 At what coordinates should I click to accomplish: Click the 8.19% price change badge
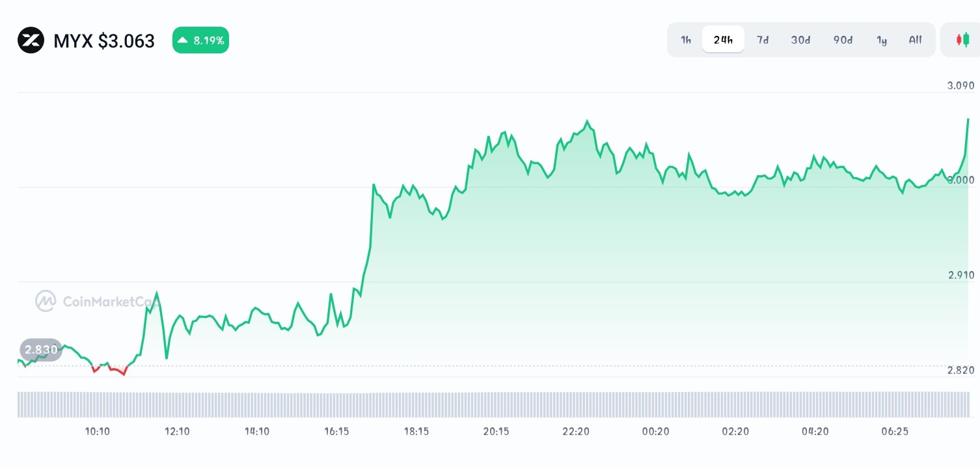(200, 40)
